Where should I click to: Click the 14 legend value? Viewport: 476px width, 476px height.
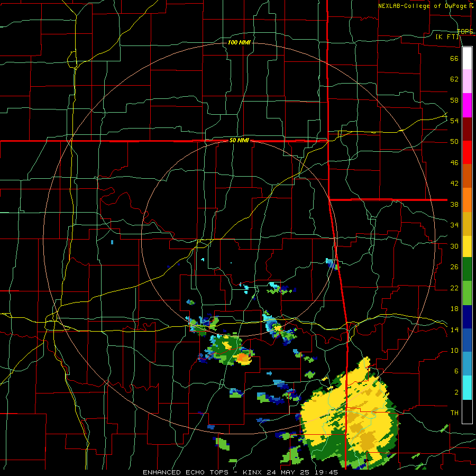[454, 329]
